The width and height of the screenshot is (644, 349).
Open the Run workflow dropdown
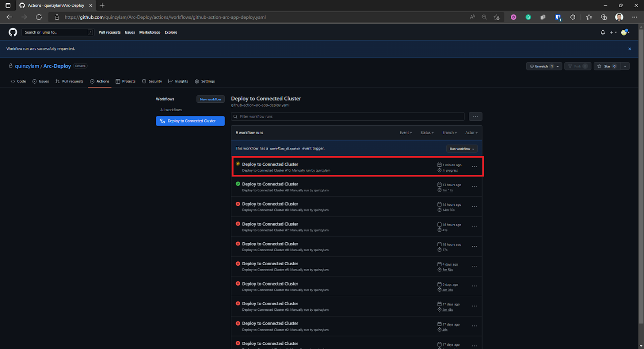point(462,149)
